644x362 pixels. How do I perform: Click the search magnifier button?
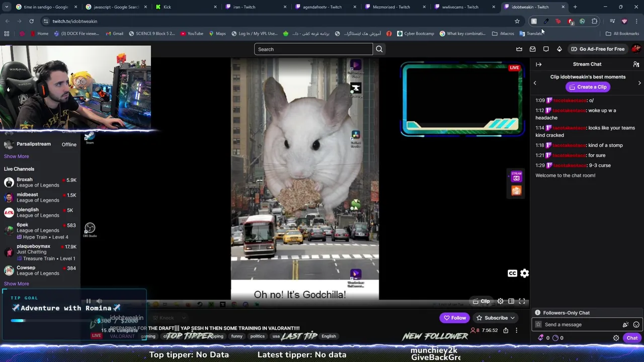coord(379,49)
